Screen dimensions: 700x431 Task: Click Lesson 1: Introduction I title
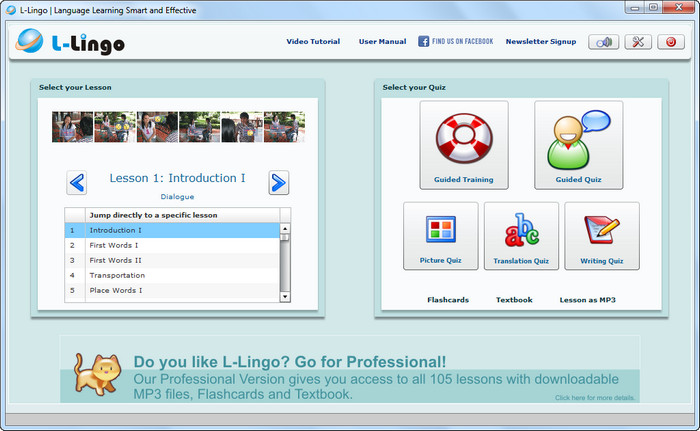(177, 178)
